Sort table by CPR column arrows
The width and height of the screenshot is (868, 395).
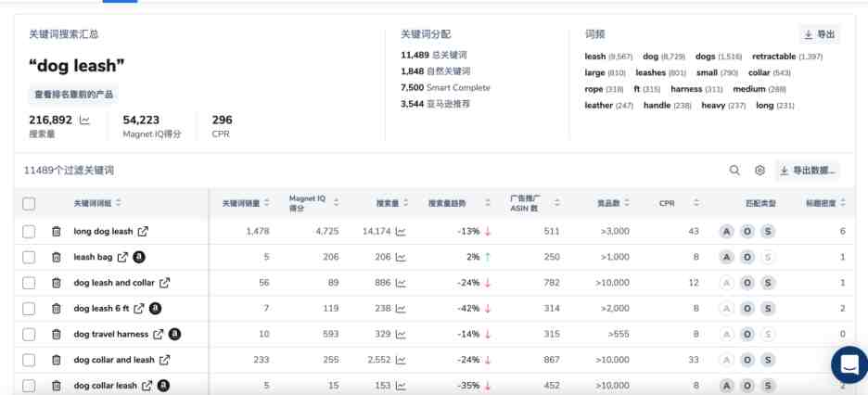tap(696, 203)
